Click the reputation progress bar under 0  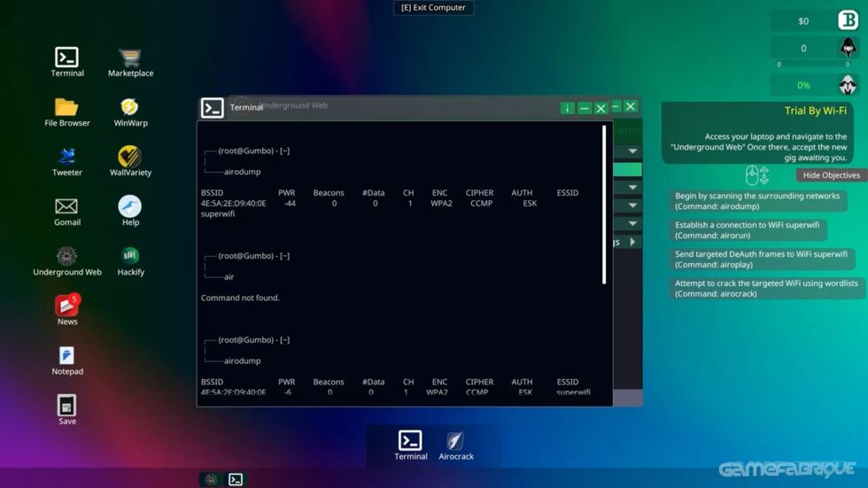click(813, 64)
